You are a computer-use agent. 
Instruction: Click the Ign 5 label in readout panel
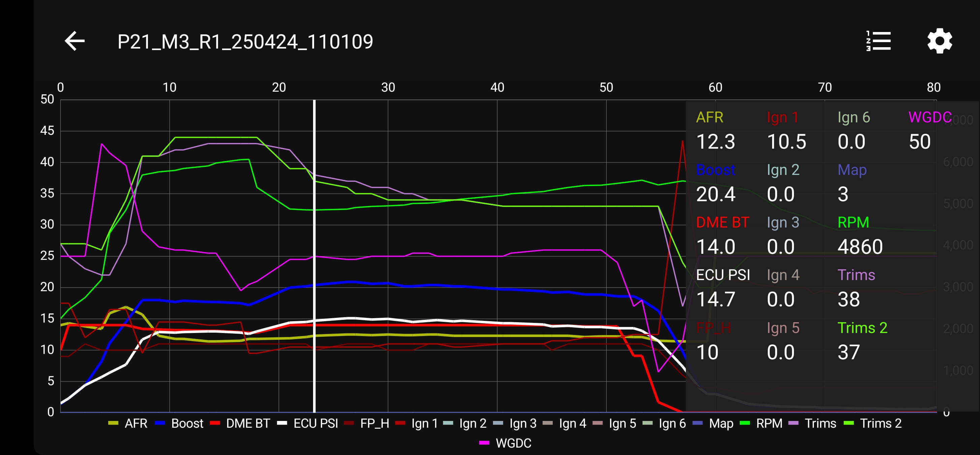(x=783, y=328)
